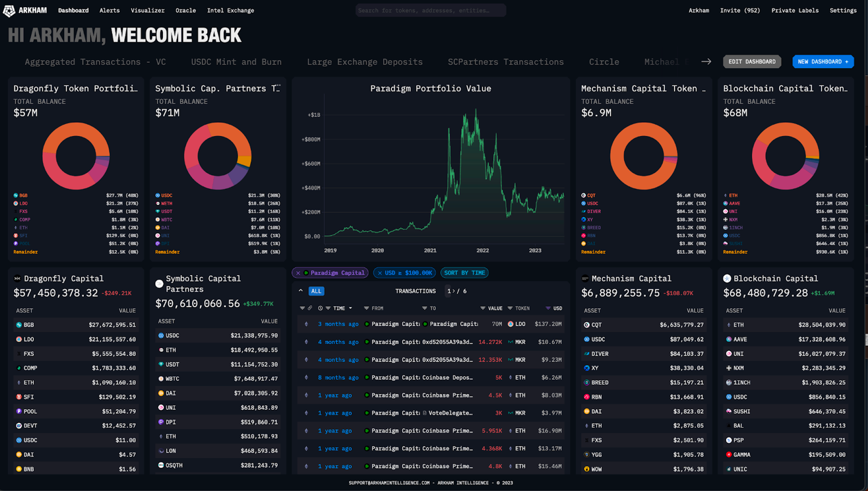Open the TIME column filter icon
The height and width of the screenshot is (491, 868).
tap(328, 308)
